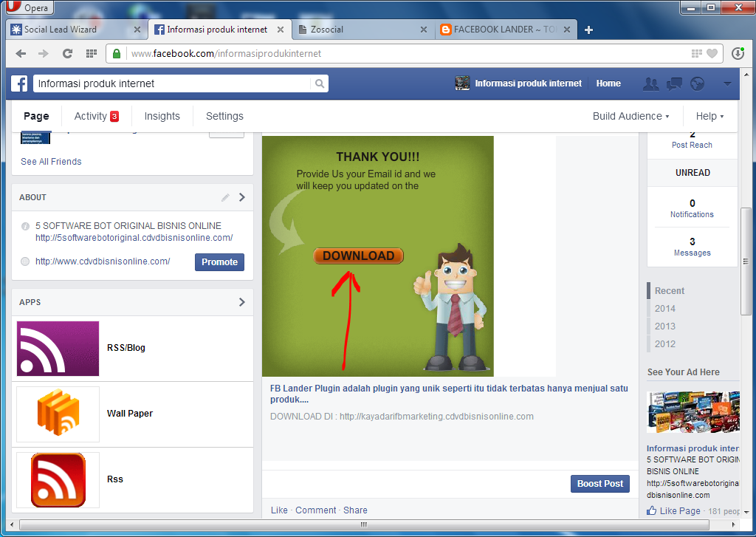Select the Page tab
The width and height of the screenshot is (756, 537).
coord(36,116)
